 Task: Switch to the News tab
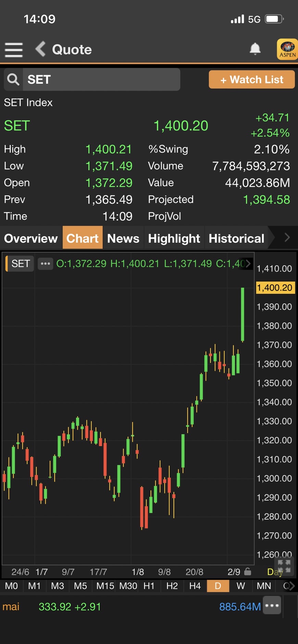pyautogui.click(x=123, y=238)
